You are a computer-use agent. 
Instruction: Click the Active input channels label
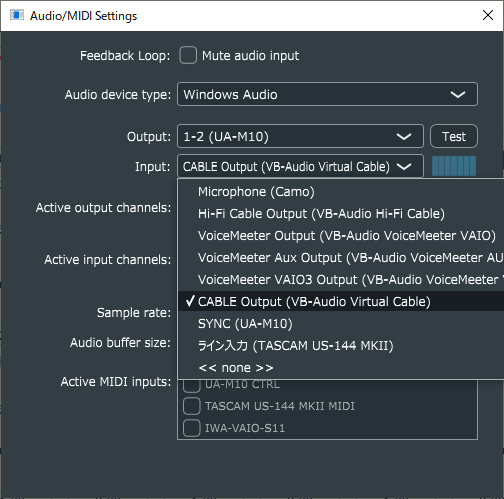[x=108, y=260]
